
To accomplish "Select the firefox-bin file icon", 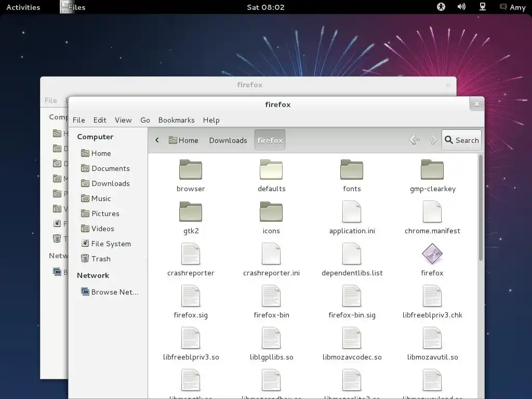I will click(x=271, y=296).
